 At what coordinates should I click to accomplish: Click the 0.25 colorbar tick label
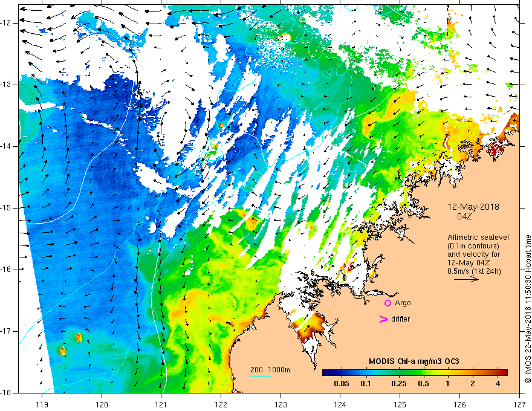398,384
